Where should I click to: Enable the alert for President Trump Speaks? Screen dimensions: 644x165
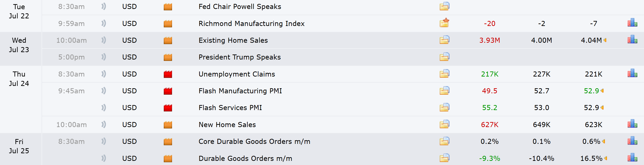coord(103,57)
